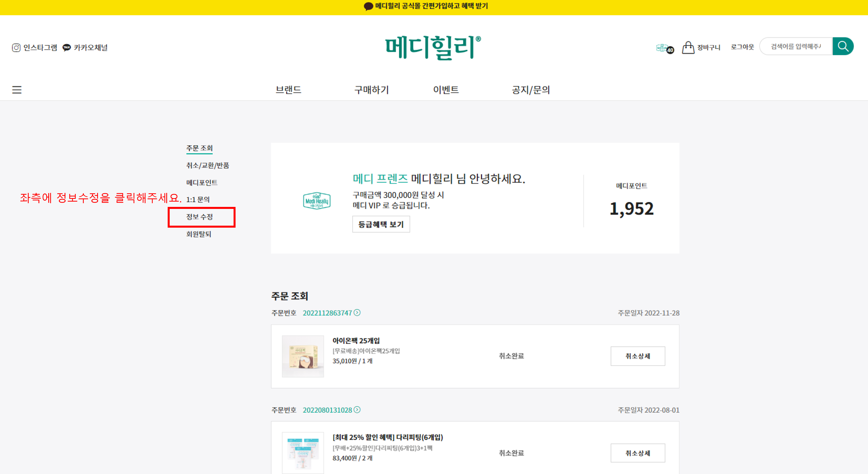Image resolution: width=868 pixels, height=474 pixels.
Task: Open the KakaoTalk channel icon
Action: click(67, 48)
